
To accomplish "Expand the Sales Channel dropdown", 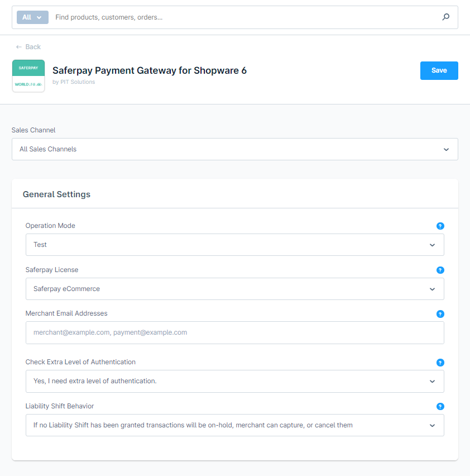I will pyautogui.click(x=234, y=149).
